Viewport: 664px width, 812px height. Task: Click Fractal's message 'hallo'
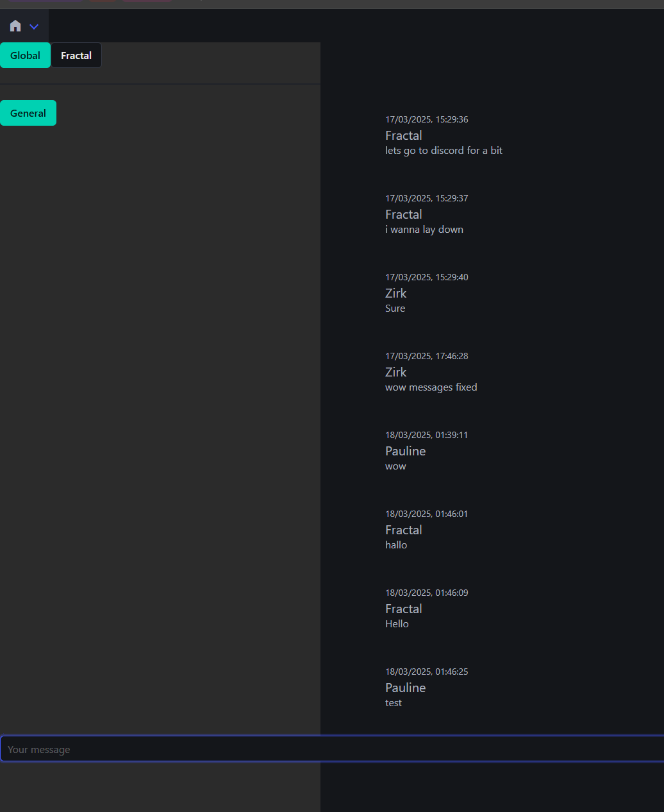pos(396,545)
